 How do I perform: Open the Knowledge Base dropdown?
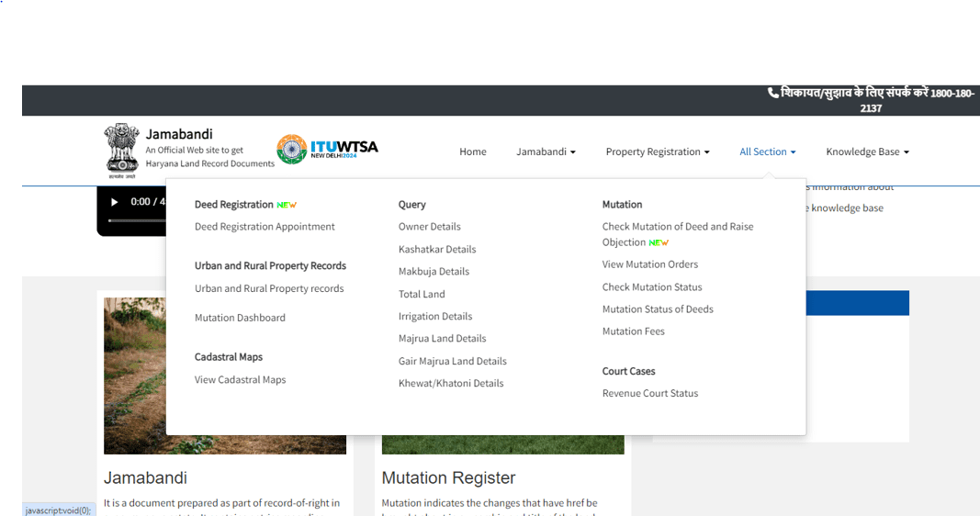coord(868,151)
